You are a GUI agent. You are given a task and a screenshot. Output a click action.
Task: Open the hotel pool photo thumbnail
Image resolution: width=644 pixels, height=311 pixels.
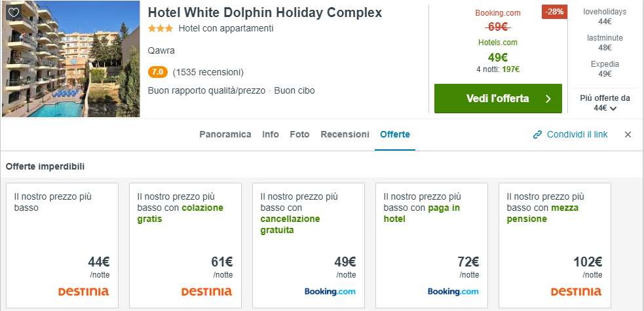point(71,59)
